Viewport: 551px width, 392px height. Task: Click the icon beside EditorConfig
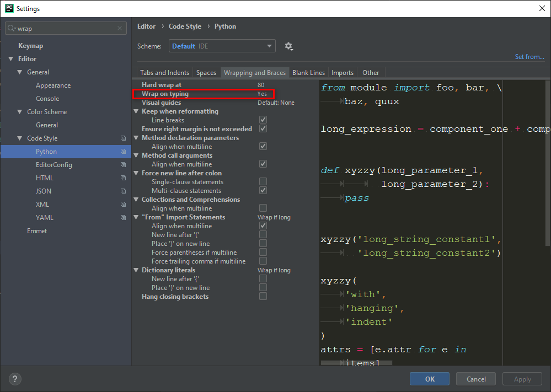click(122, 164)
